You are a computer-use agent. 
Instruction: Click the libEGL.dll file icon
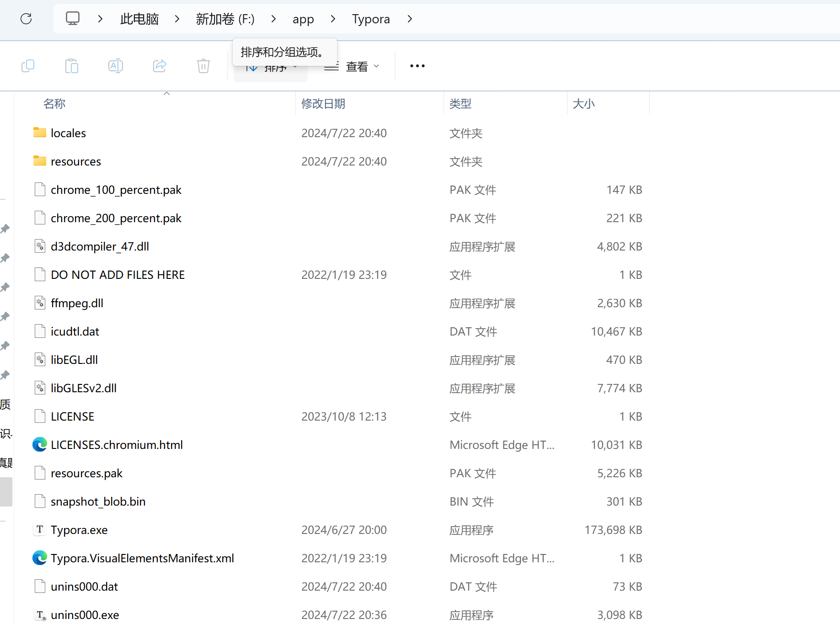[x=40, y=359]
